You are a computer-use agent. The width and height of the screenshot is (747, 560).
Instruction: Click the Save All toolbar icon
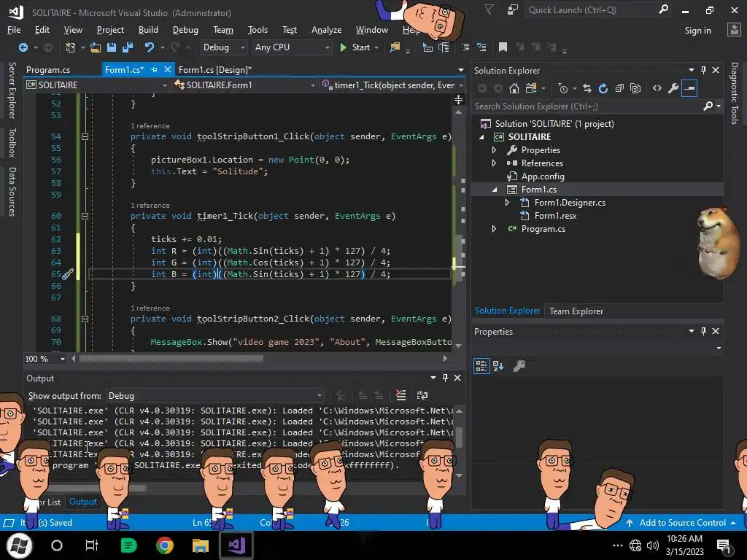(x=127, y=47)
